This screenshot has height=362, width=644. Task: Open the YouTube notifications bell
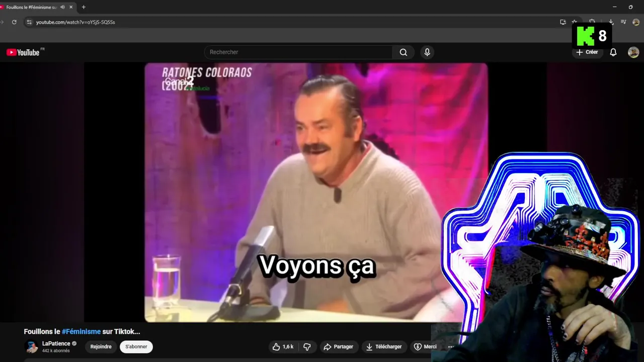click(613, 52)
